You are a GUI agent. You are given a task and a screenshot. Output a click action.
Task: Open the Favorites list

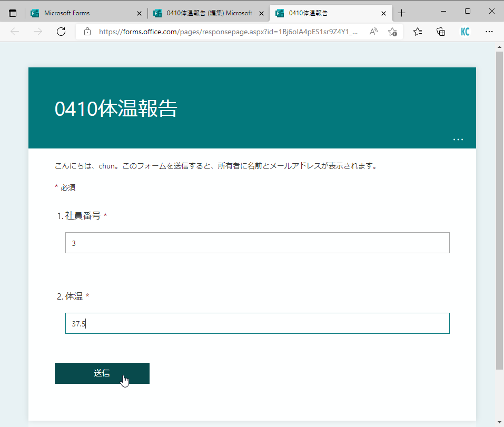pyautogui.click(x=418, y=32)
